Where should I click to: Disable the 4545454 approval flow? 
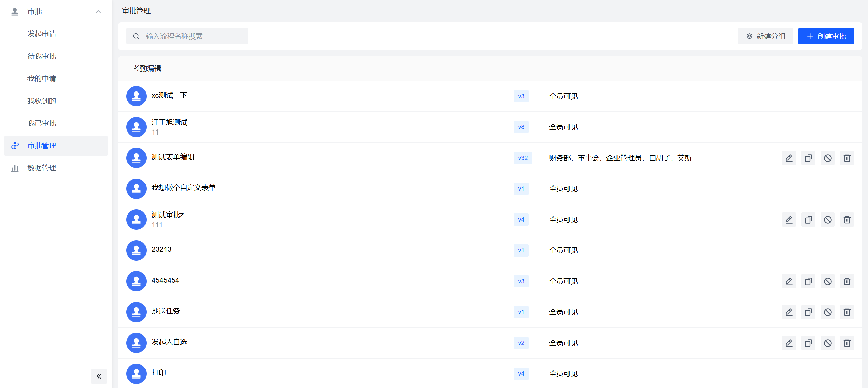827,281
